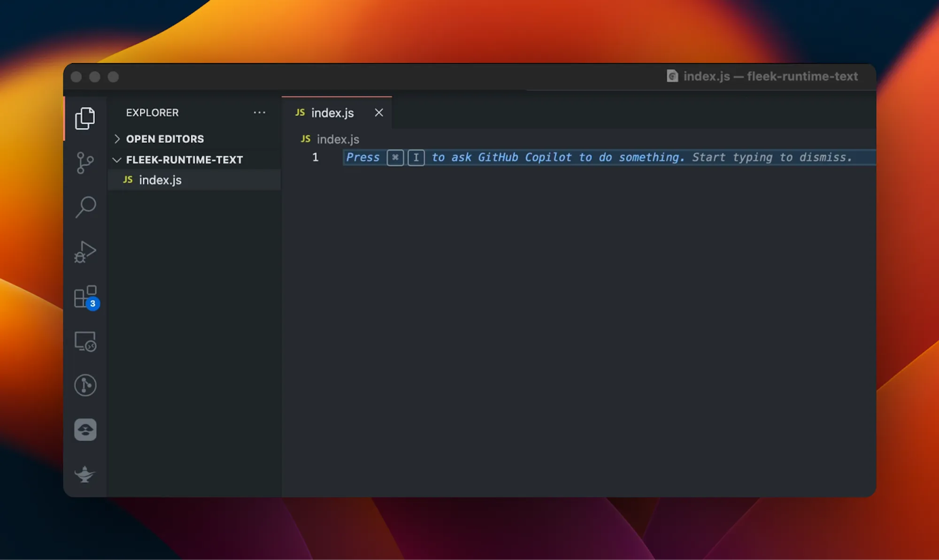Viewport: 939px width, 560px height.
Task: Open the Explorer view in activity bar
Action: 85,118
